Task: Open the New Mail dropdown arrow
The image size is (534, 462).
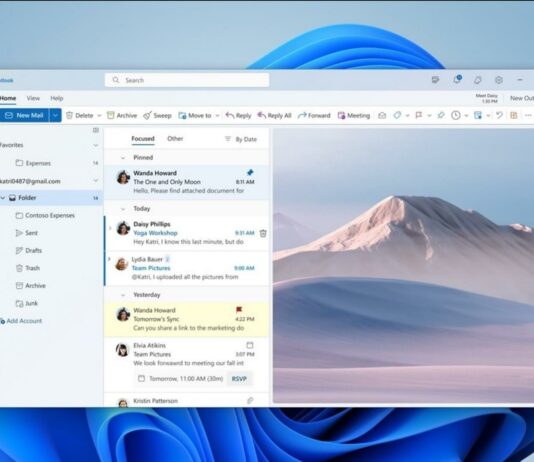Action: click(55, 115)
